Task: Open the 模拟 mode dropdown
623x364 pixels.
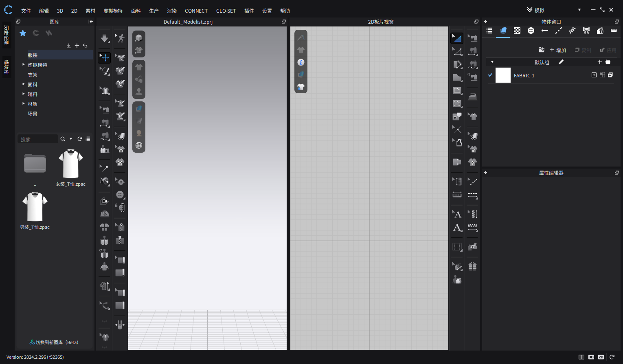Action: click(579, 10)
